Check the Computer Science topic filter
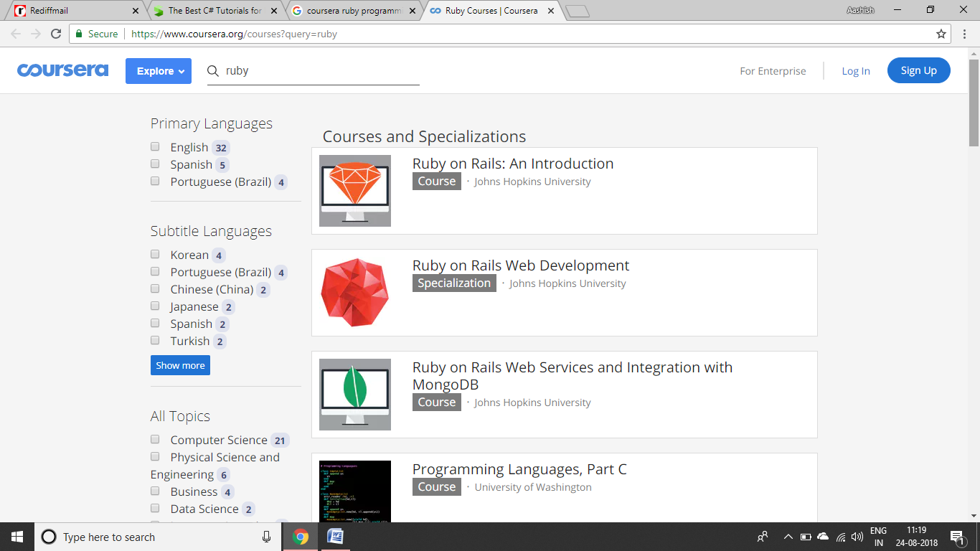This screenshot has width=980, height=551. 155,439
